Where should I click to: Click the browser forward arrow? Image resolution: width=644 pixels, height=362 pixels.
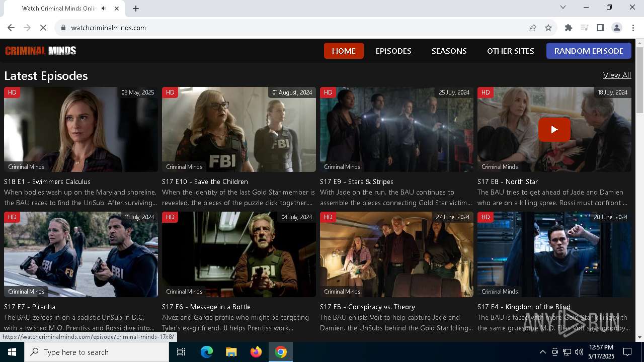click(x=27, y=28)
